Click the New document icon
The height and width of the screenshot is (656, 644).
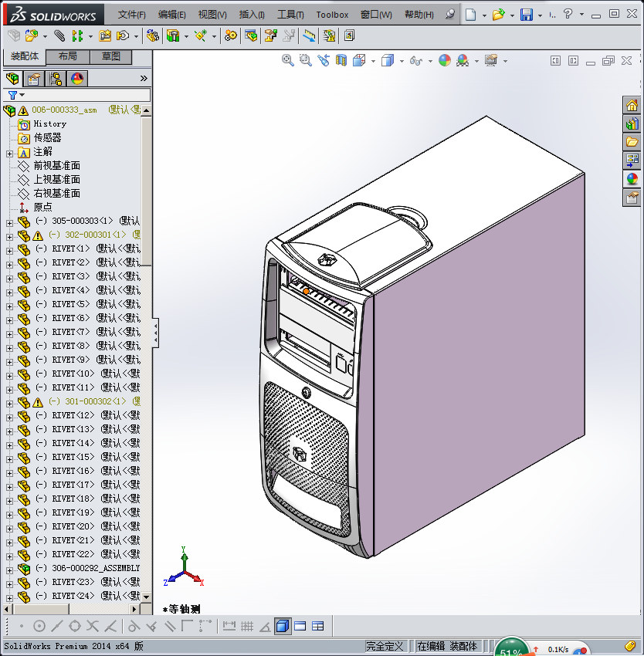(471, 15)
